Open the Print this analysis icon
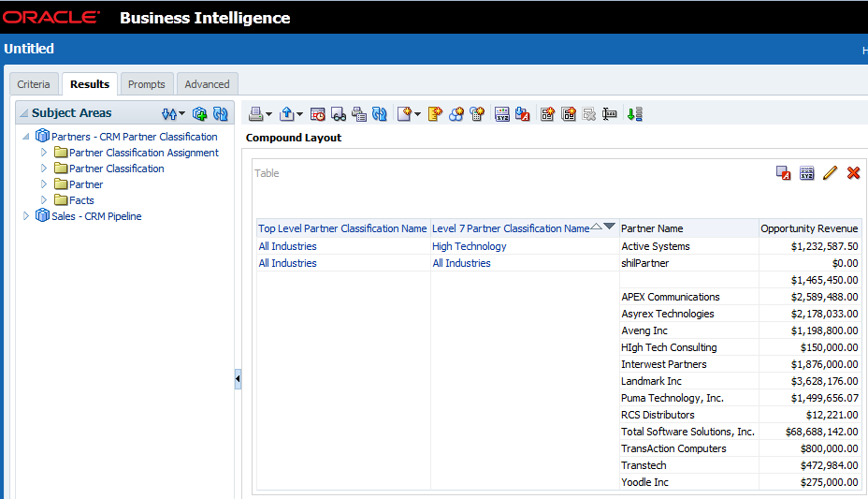This screenshot has height=499, width=868. click(x=255, y=114)
